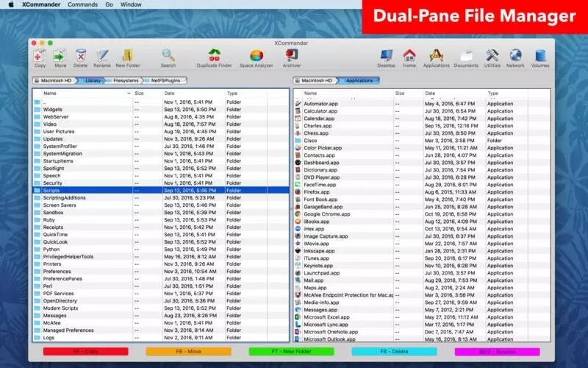The image size is (588, 368).
Task: Select the PrivilegedHelperTools folder
Action: tap(161, 256)
